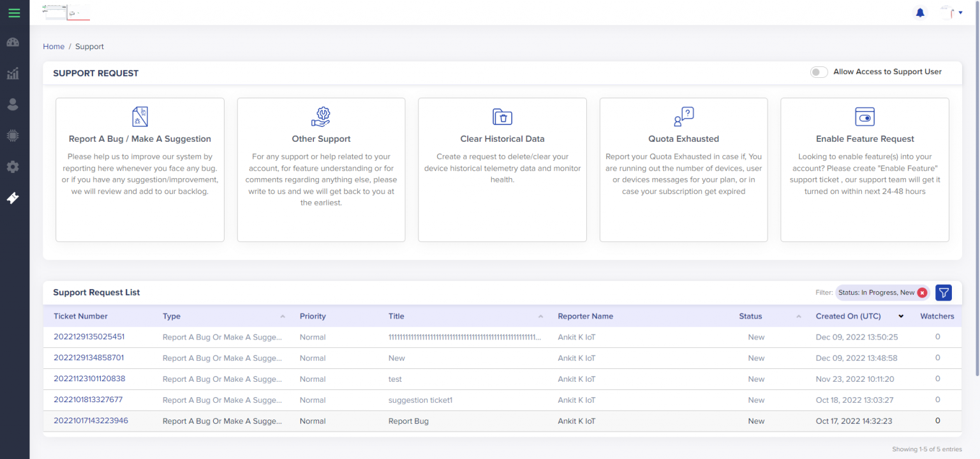Open the users section from sidebar
This screenshot has height=459, width=980.
tap(13, 104)
